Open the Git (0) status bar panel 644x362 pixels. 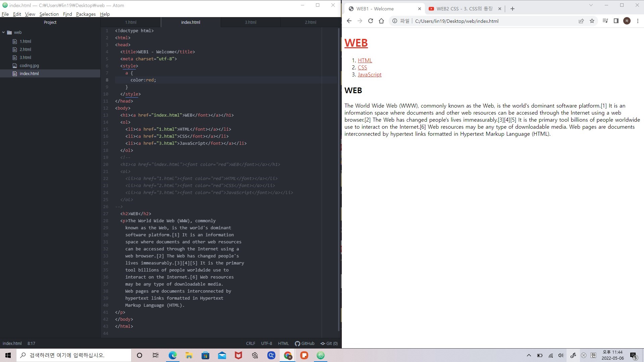329,343
